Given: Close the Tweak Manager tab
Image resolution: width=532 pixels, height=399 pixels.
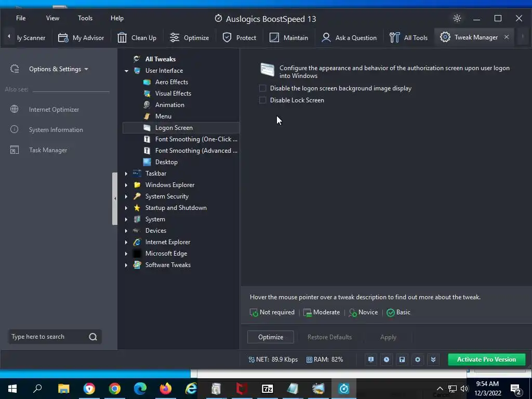Looking at the screenshot, I should pyautogui.click(x=507, y=37).
